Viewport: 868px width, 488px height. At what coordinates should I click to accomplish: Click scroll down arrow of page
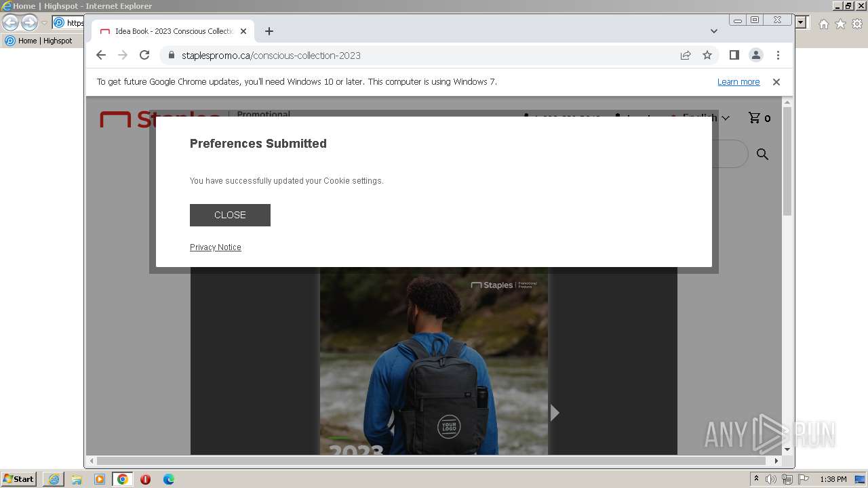[x=787, y=449]
